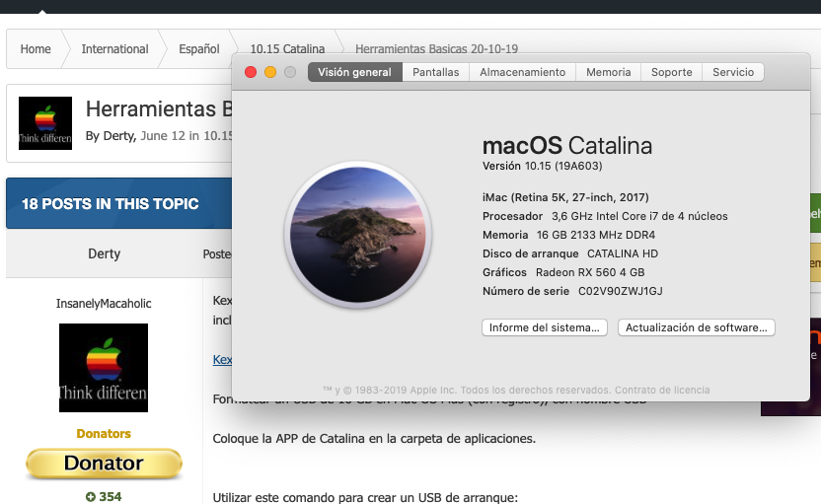This screenshot has height=504, width=821.
Task: Click the macOS Catalina island icon
Action: coord(358,235)
